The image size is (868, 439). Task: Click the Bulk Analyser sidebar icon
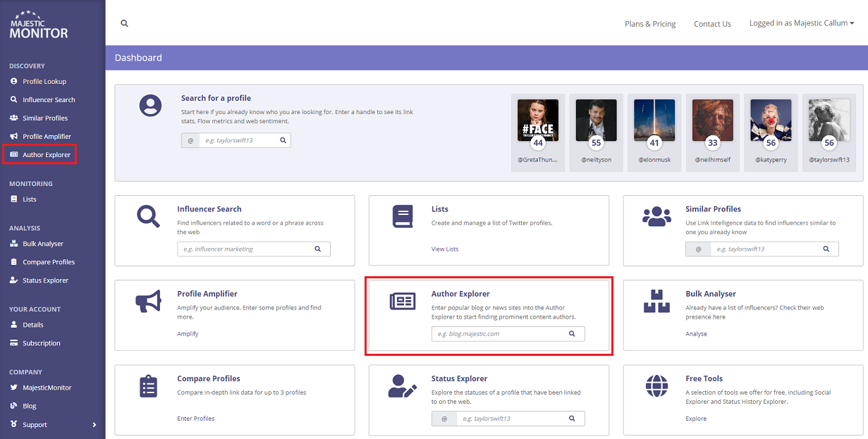click(x=14, y=243)
